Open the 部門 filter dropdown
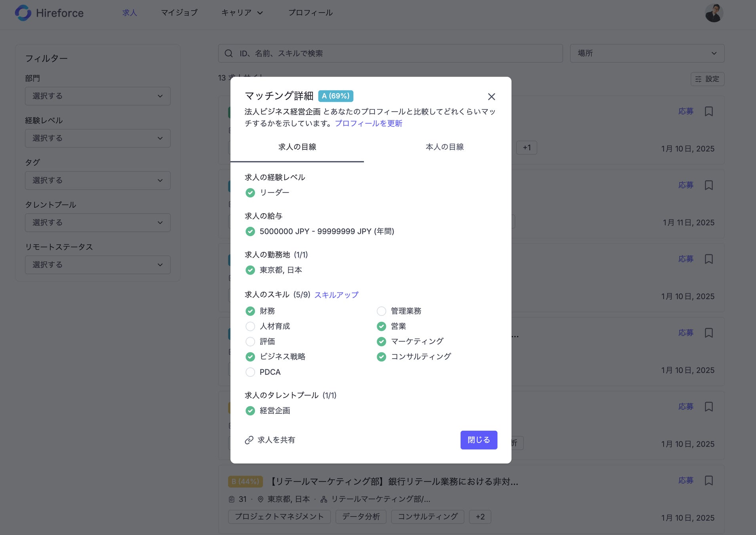Viewport: 756px width, 535px height. [97, 96]
